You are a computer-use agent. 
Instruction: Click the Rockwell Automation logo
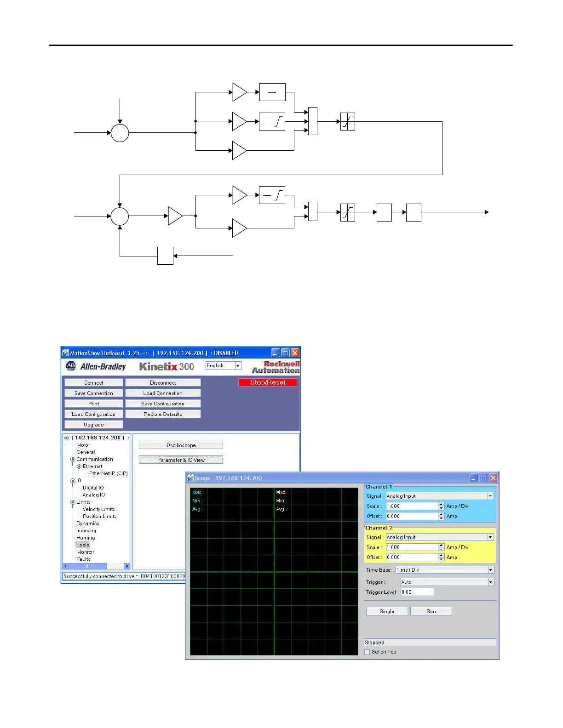(276, 367)
